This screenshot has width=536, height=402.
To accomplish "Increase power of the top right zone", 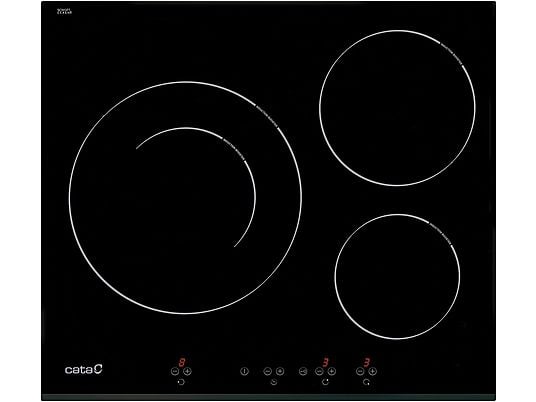I will tap(332, 371).
